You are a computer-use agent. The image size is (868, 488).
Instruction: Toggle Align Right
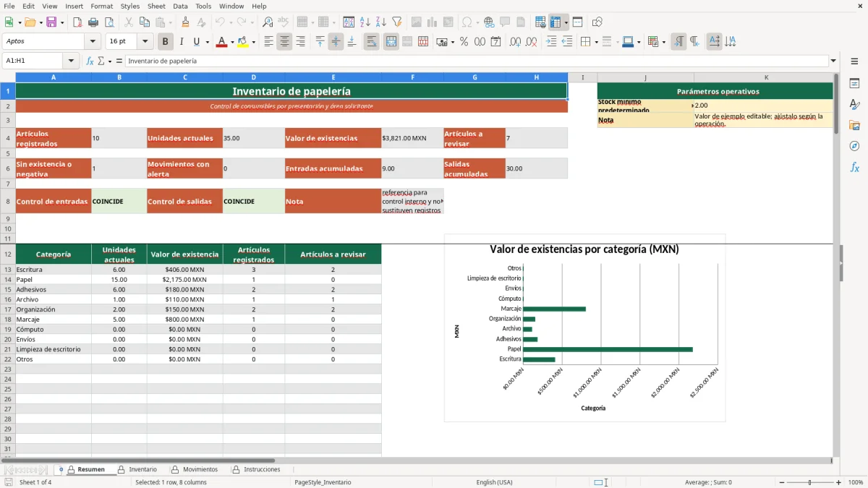300,42
